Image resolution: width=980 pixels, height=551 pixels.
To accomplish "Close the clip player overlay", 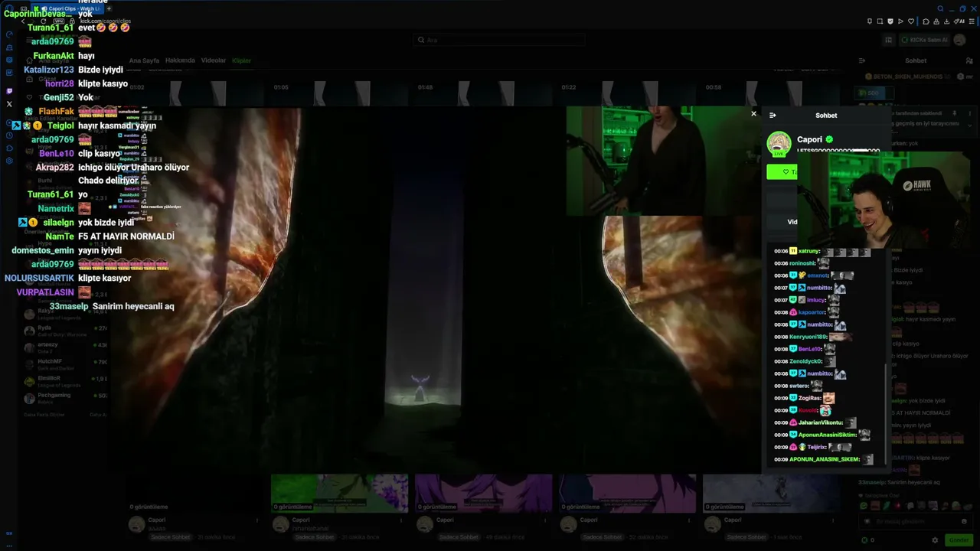I will click(753, 114).
